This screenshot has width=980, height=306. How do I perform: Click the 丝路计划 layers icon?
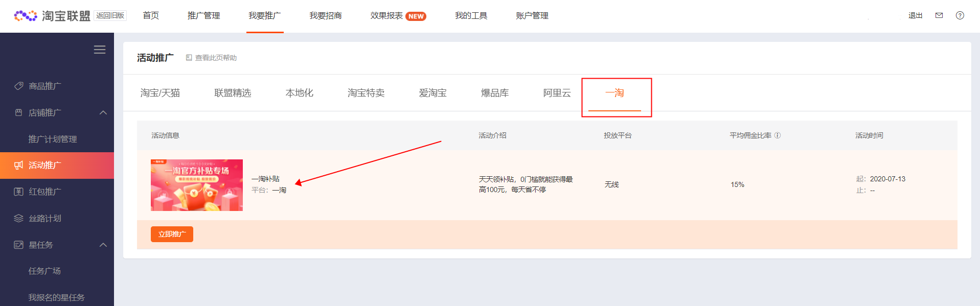pyautogui.click(x=19, y=218)
